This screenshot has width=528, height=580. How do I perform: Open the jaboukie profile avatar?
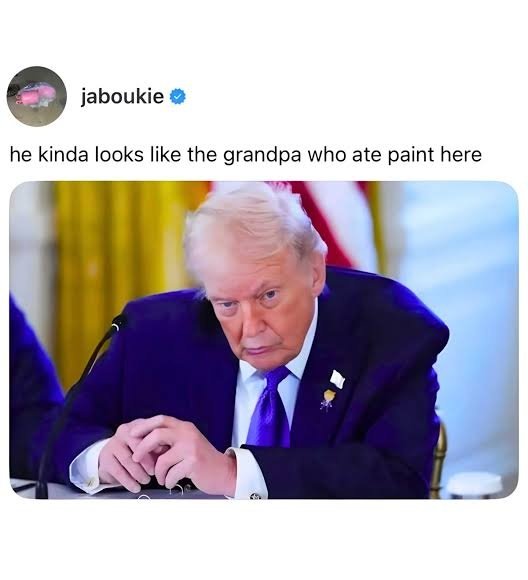[37, 97]
